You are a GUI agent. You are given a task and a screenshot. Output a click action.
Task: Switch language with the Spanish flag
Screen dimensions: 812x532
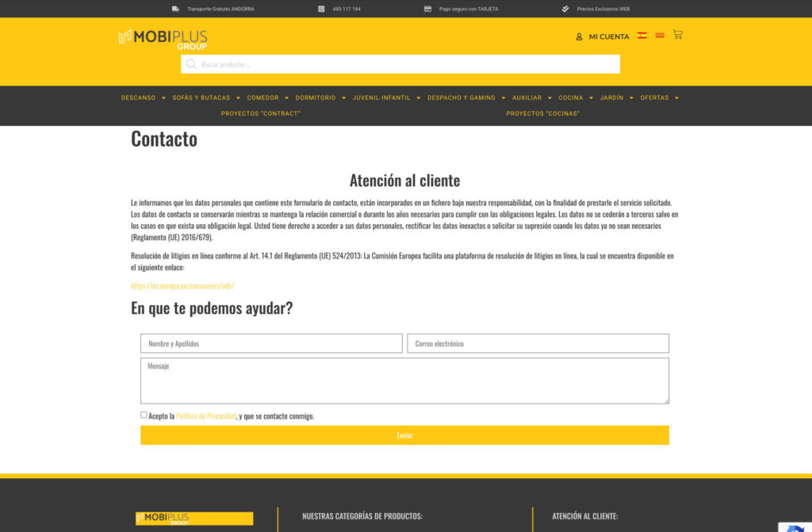(x=642, y=36)
